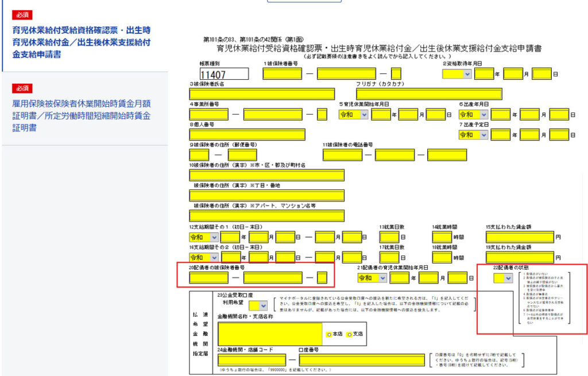Open the 雇用保険被保険者休業開始時賃金月額証明書 sidebar item
The image size is (588, 376).
(x=82, y=115)
